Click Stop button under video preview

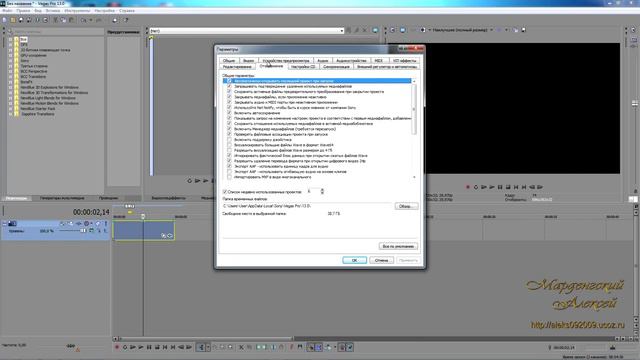[x=508, y=187]
